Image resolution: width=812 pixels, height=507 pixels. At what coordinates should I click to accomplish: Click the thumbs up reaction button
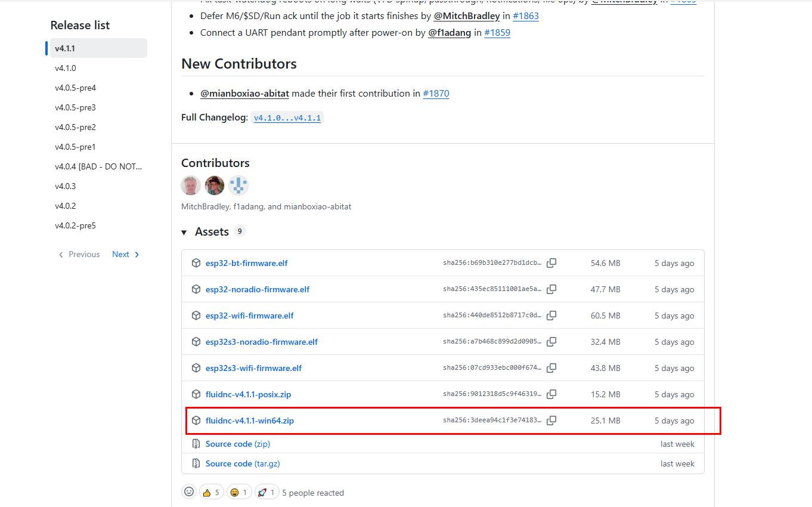point(211,492)
